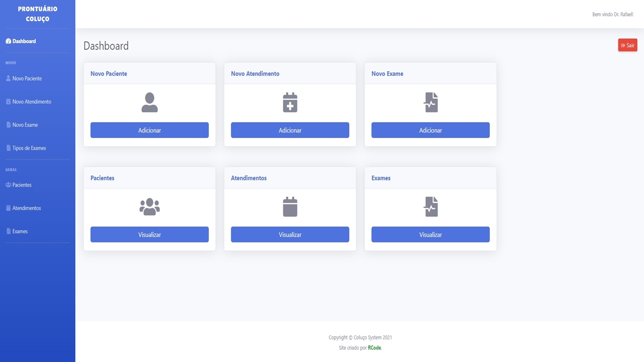Click the Dashboard page title
Viewport: 644px width, 362px height.
tap(106, 46)
